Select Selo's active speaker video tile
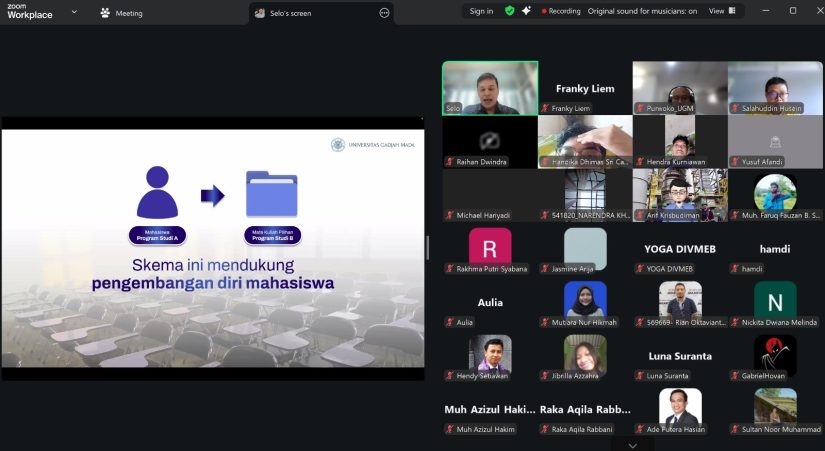 [x=490, y=88]
